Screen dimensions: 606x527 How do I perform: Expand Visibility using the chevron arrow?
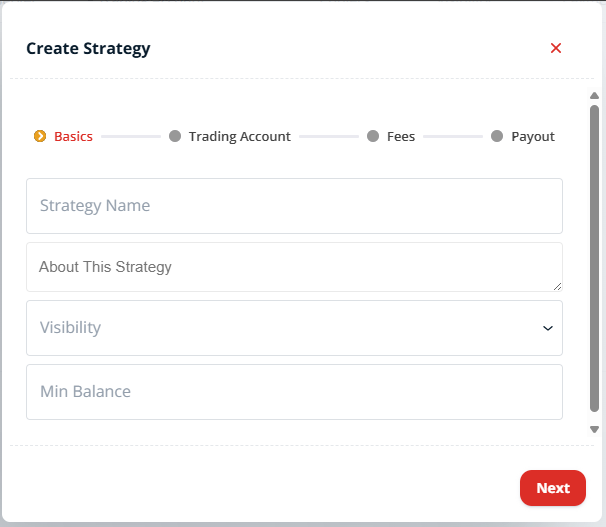(548, 328)
